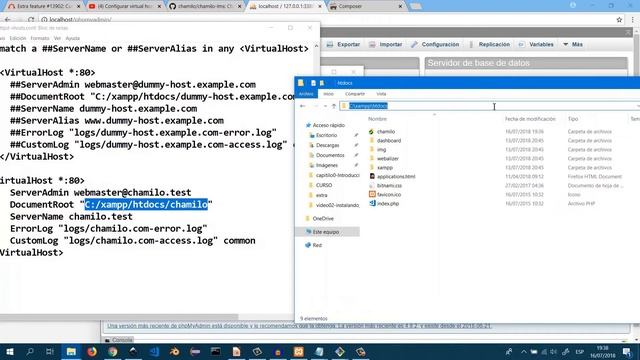The image size is (640, 360).
Task: Switch to Configurar virtual host YouTube tab
Action: pyautogui.click(x=125, y=6)
